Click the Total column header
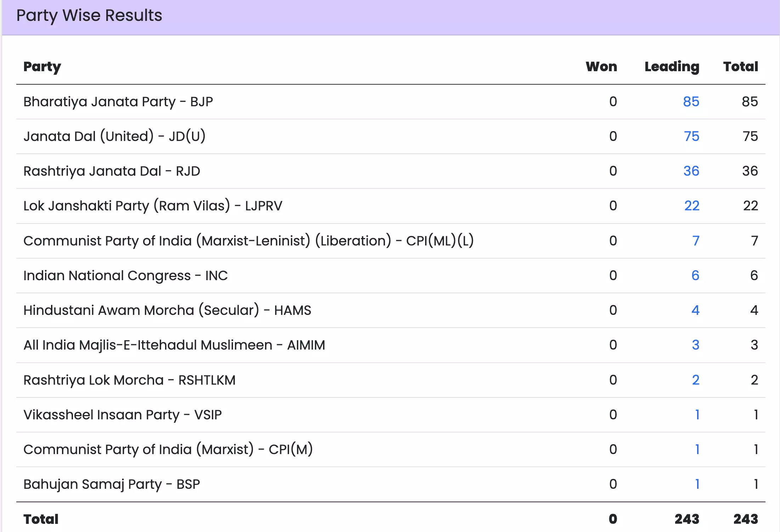Screen dimensions: 780x532 pyautogui.click(x=740, y=67)
